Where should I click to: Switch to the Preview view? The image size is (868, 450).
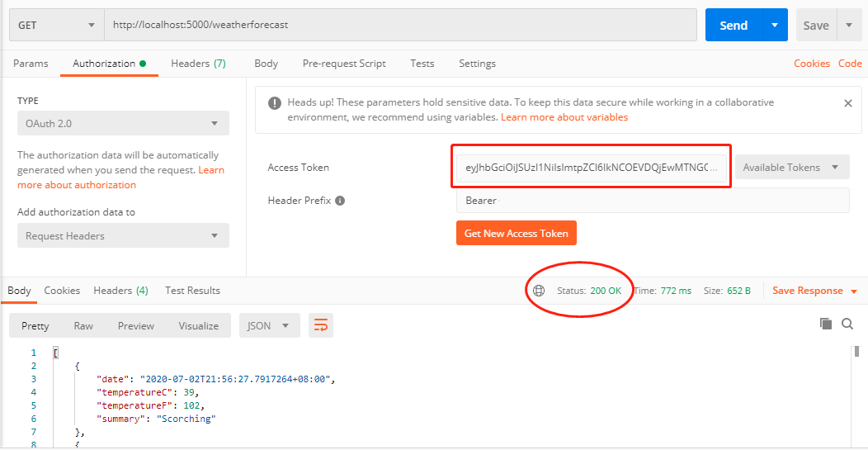tap(135, 326)
